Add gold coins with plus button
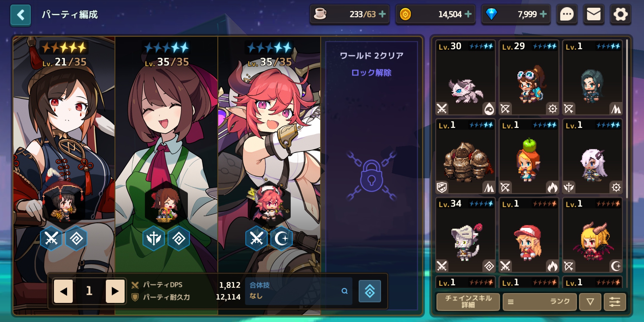644x322 pixels. coord(468,14)
